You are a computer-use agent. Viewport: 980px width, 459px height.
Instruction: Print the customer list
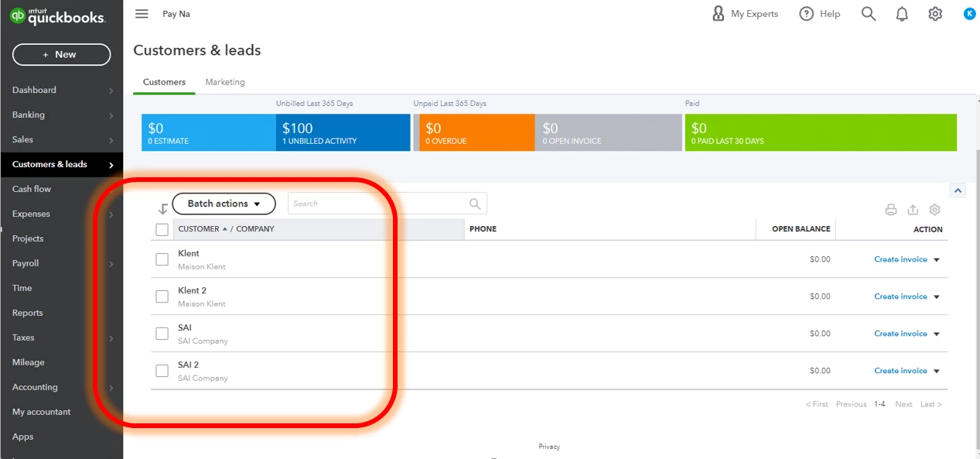(891, 210)
